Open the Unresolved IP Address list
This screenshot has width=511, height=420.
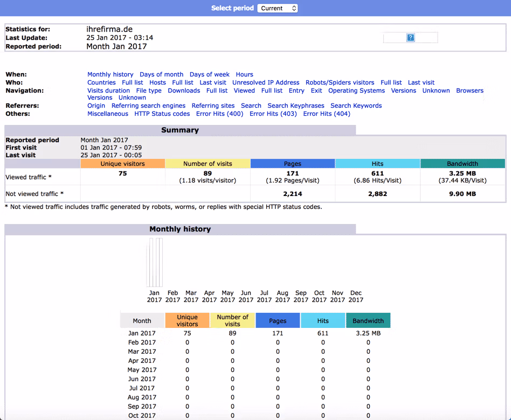(266, 82)
